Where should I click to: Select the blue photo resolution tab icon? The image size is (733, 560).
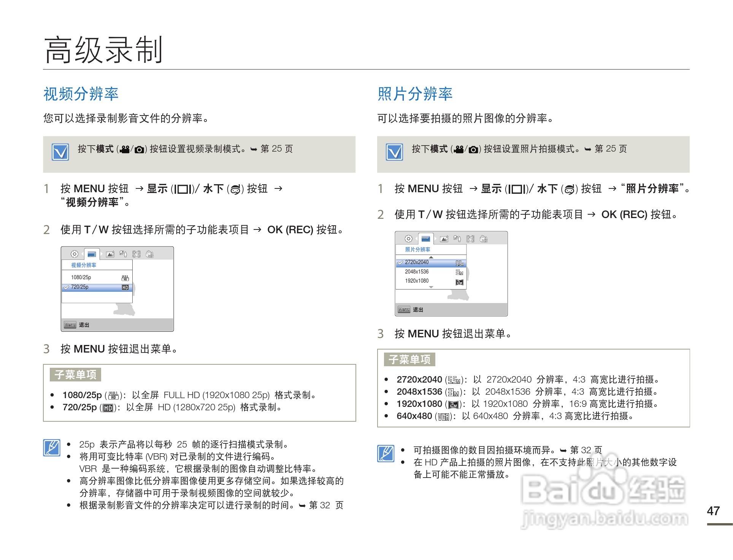(x=426, y=239)
